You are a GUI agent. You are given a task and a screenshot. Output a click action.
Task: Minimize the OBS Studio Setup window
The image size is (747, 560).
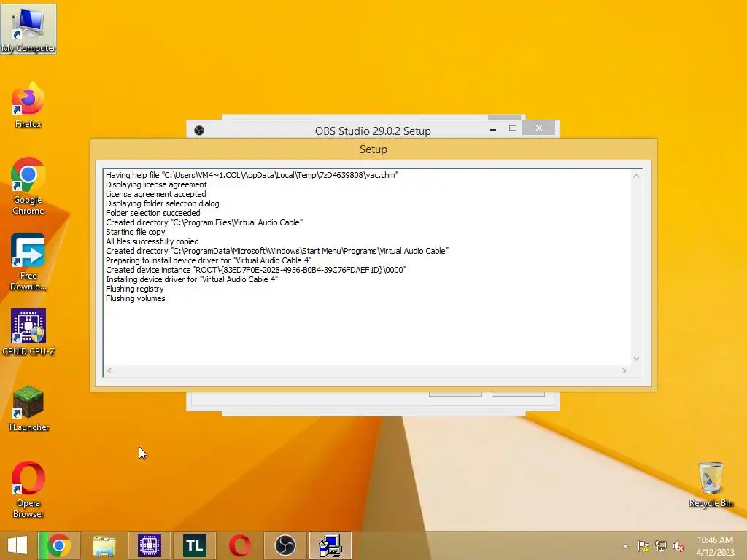(493, 128)
